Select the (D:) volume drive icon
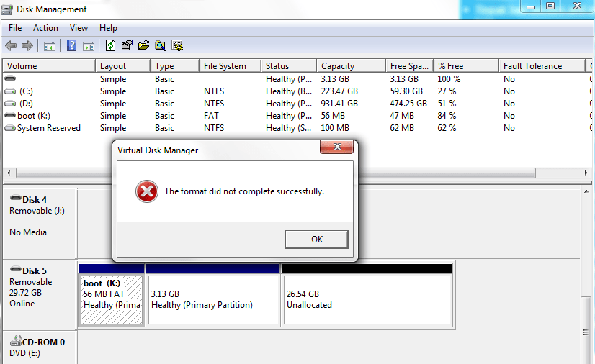 (x=10, y=104)
